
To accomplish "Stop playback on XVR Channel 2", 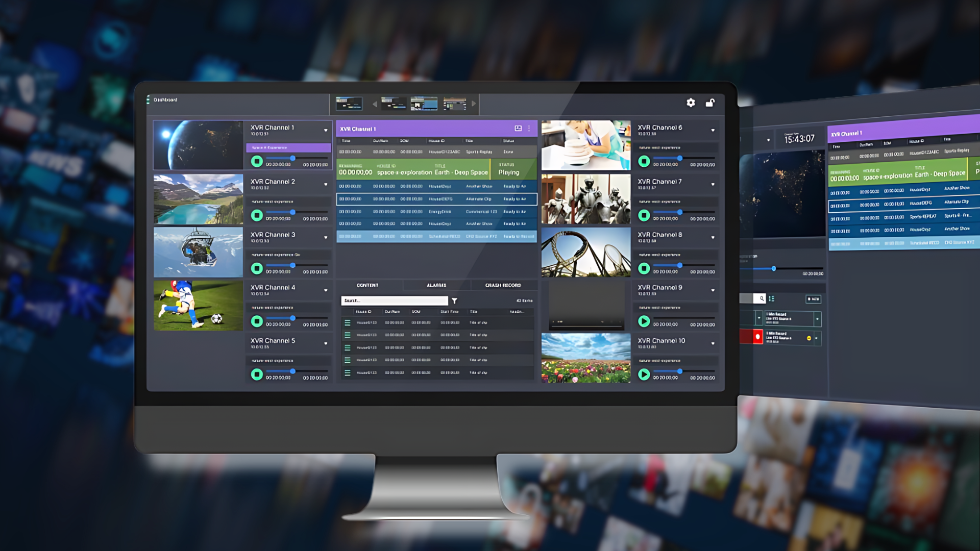I will coord(257,215).
